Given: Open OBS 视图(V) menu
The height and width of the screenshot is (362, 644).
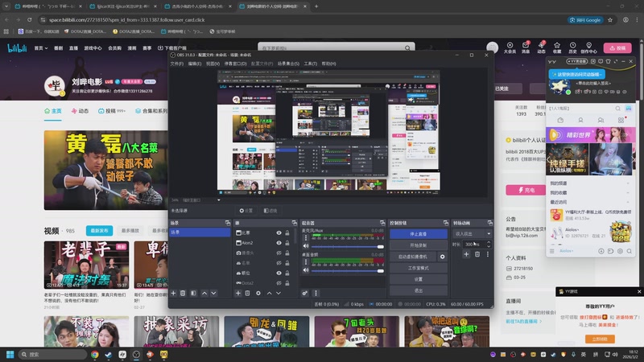Looking at the screenshot, I should [213, 64].
